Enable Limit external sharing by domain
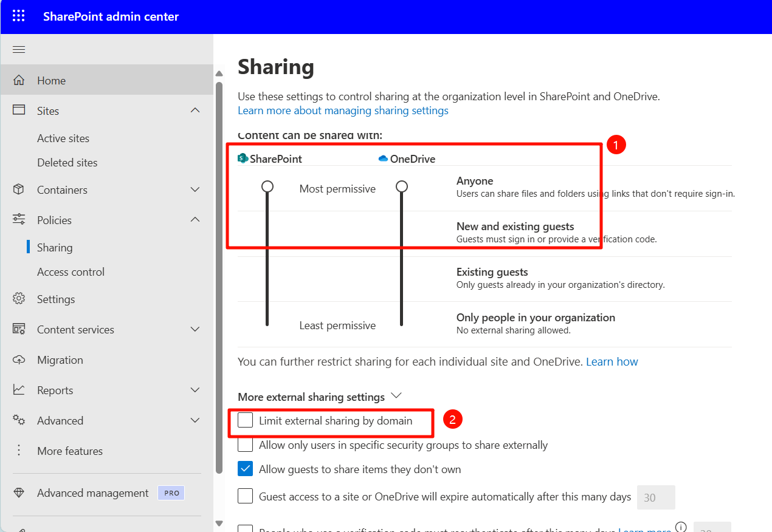Viewport: 772px width, 532px height. pyautogui.click(x=245, y=420)
